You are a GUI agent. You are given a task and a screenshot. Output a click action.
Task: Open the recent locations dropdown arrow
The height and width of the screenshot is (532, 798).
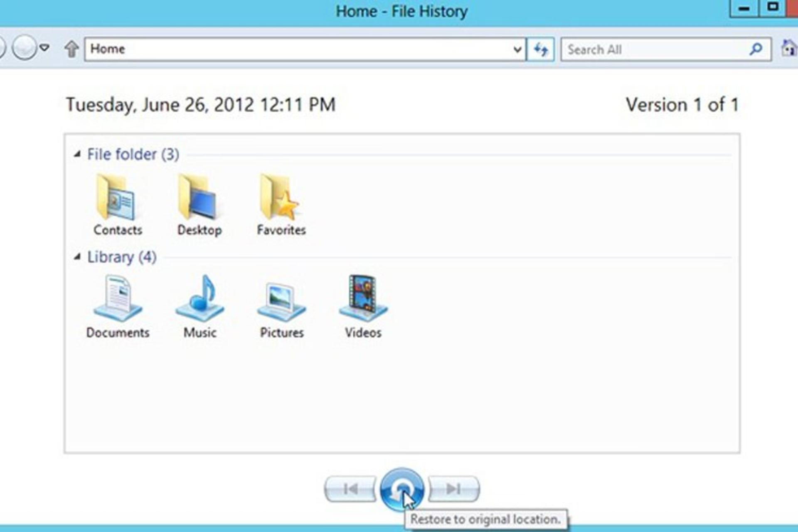point(44,48)
